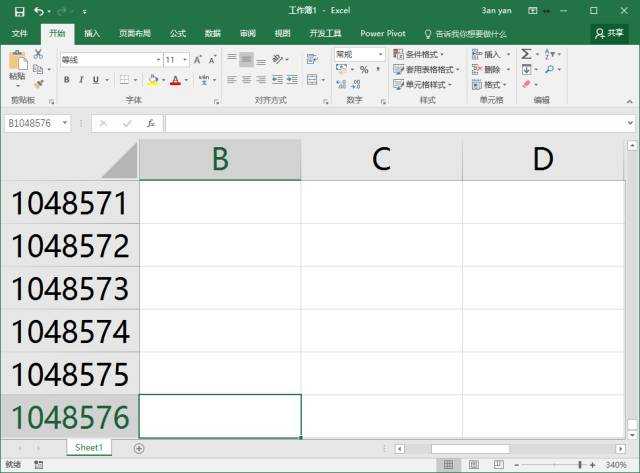This screenshot has height=473, width=640.
Task: Click the decrease decimal icon
Action: [356, 84]
